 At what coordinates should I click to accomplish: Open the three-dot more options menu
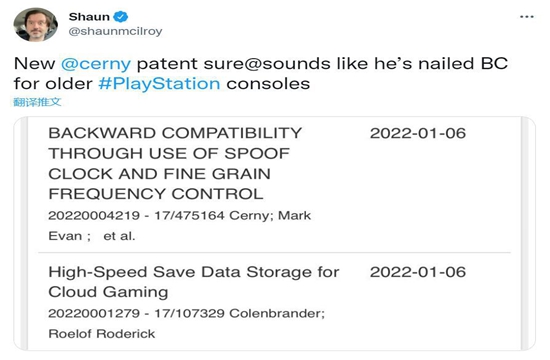click(x=526, y=17)
